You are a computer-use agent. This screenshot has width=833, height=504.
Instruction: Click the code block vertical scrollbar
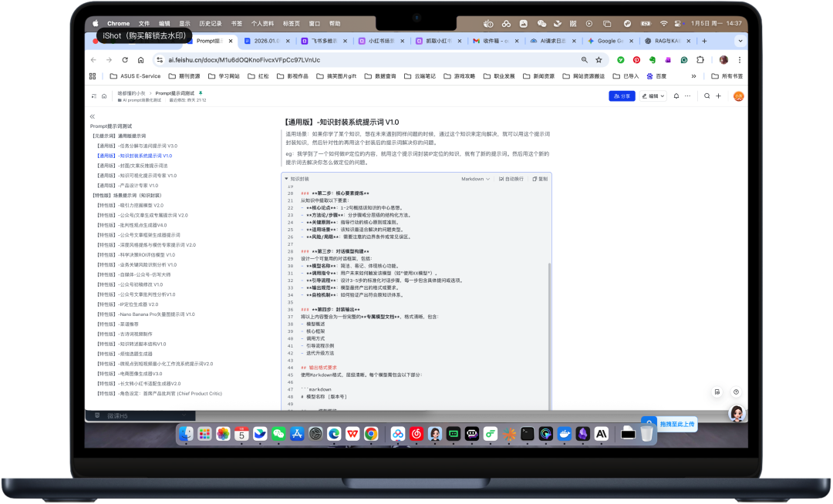pos(549,335)
